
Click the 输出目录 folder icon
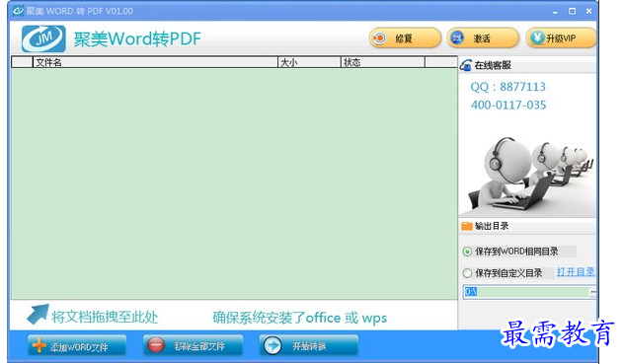467,226
